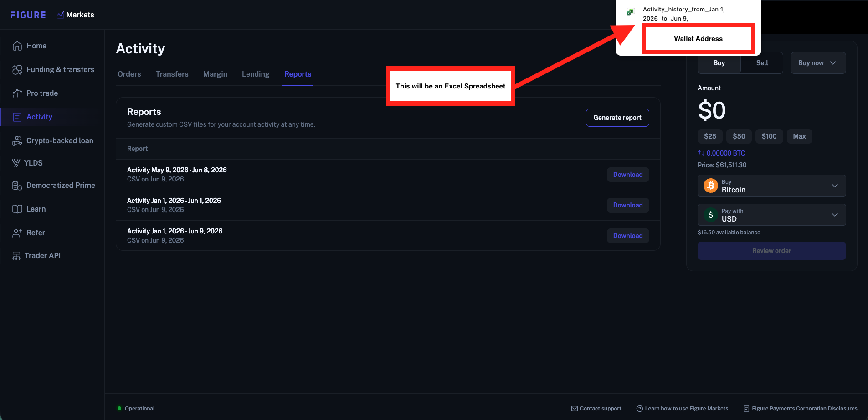
Task: Select the Reports tab
Action: (298, 74)
